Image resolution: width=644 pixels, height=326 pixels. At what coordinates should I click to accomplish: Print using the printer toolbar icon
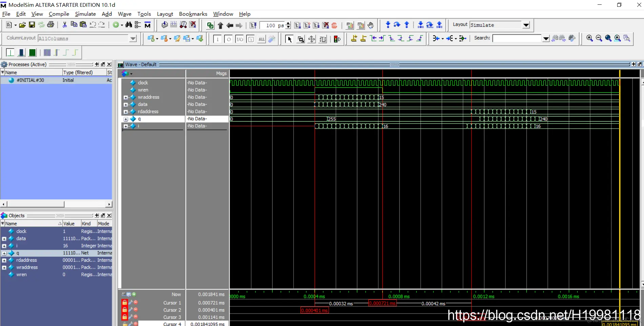tap(51, 25)
